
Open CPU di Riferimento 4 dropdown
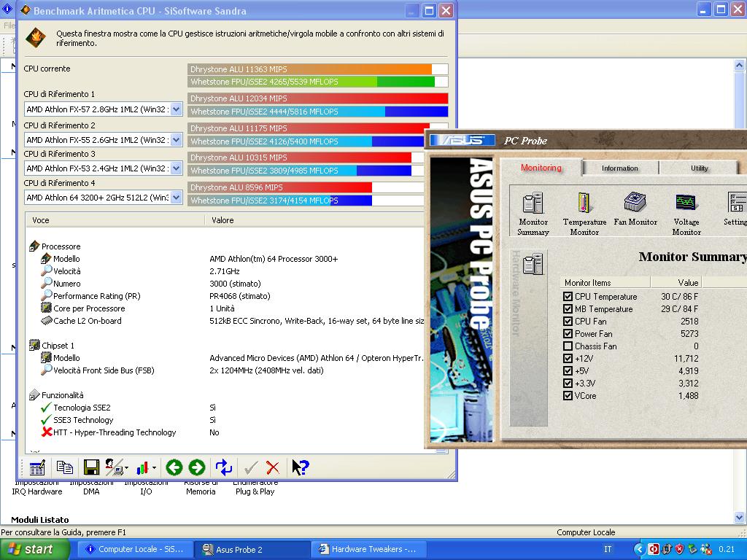(x=176, y=197)
